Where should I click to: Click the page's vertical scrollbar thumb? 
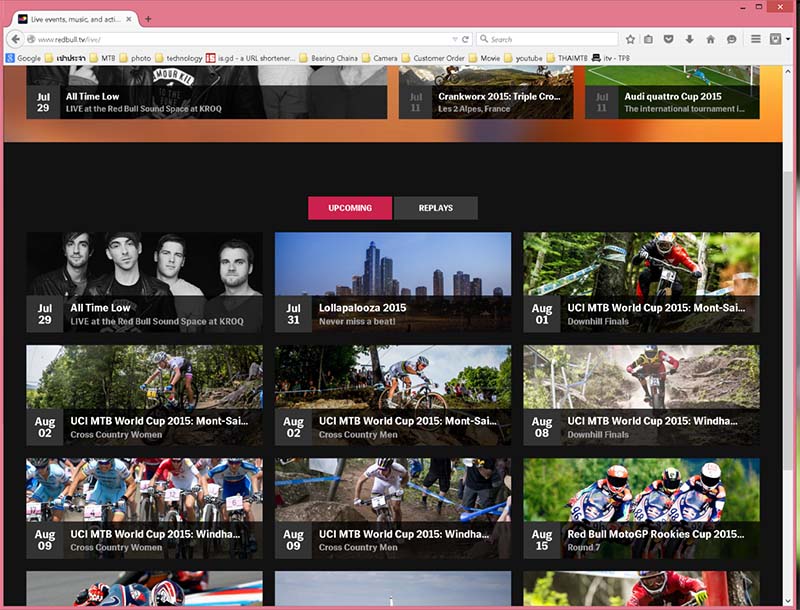tap(788, 321)
